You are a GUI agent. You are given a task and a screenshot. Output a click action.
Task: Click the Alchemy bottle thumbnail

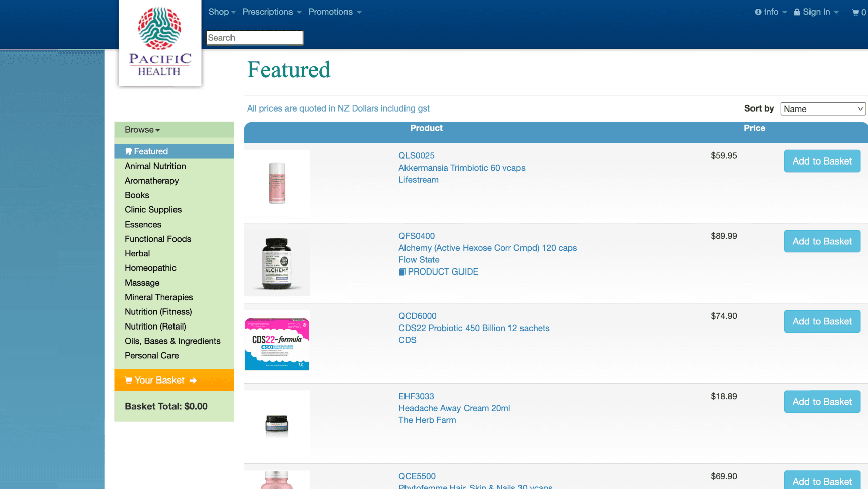click(x=277, y=263)
